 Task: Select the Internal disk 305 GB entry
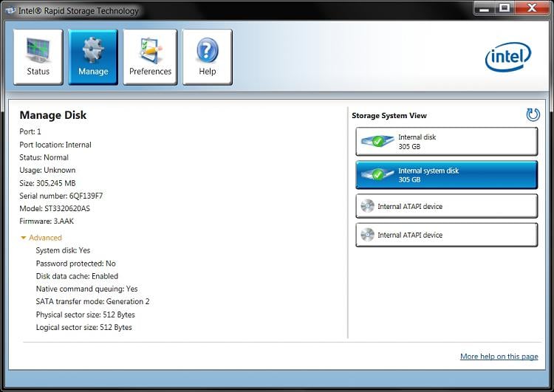(447, 142)
